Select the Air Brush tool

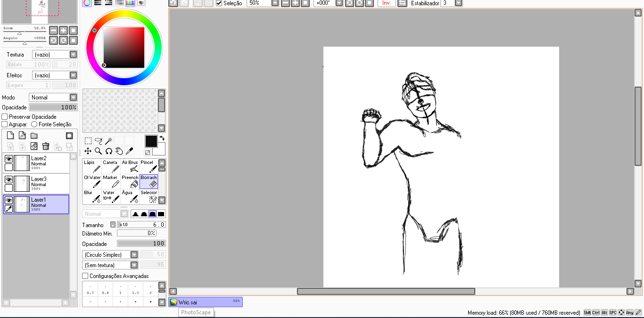(130, 166)
